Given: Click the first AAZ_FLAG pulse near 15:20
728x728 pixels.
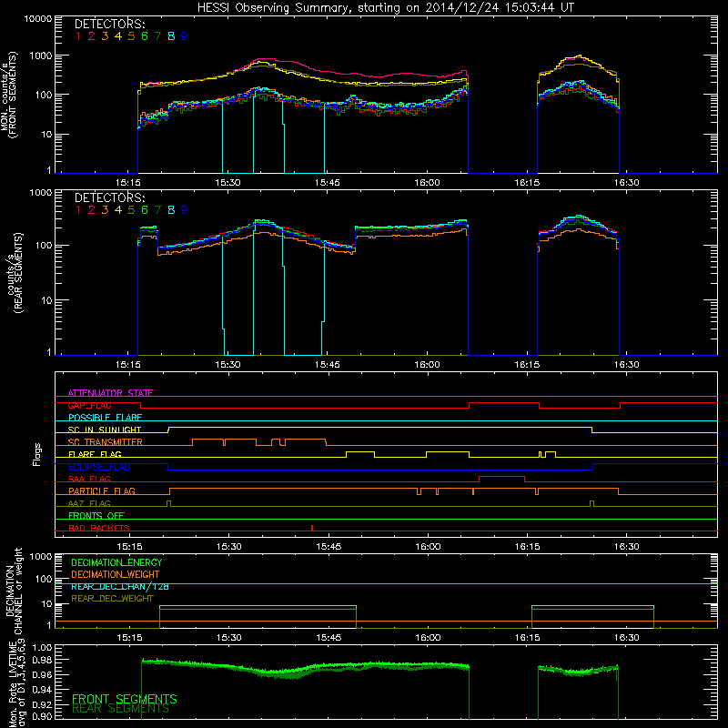Looking at the screenshot, I should pos(168,503).
